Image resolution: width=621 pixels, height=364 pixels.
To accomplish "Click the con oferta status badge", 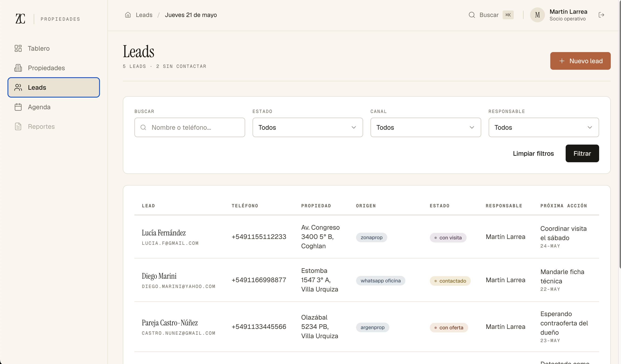I will point(449,328).
